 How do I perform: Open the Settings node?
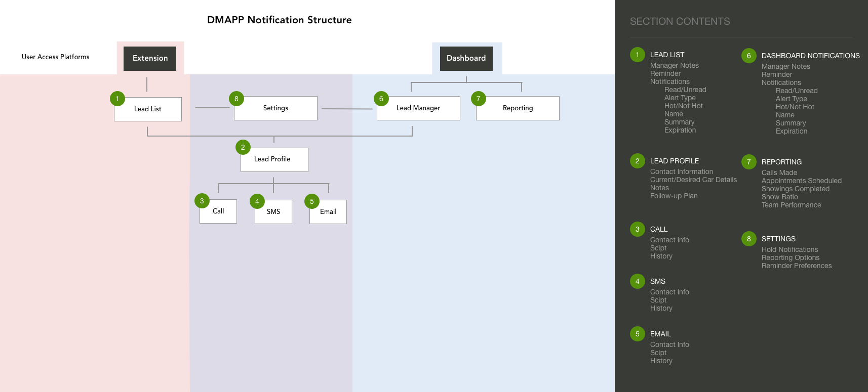275,108
